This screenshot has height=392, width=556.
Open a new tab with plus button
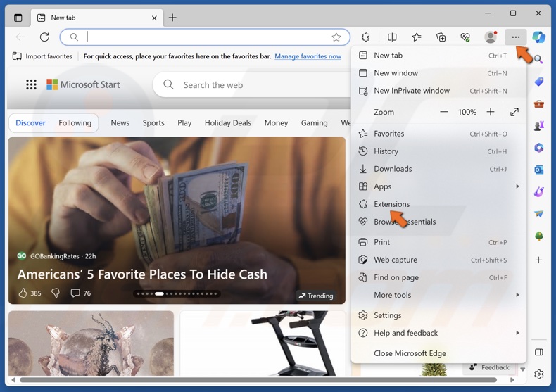172,18
